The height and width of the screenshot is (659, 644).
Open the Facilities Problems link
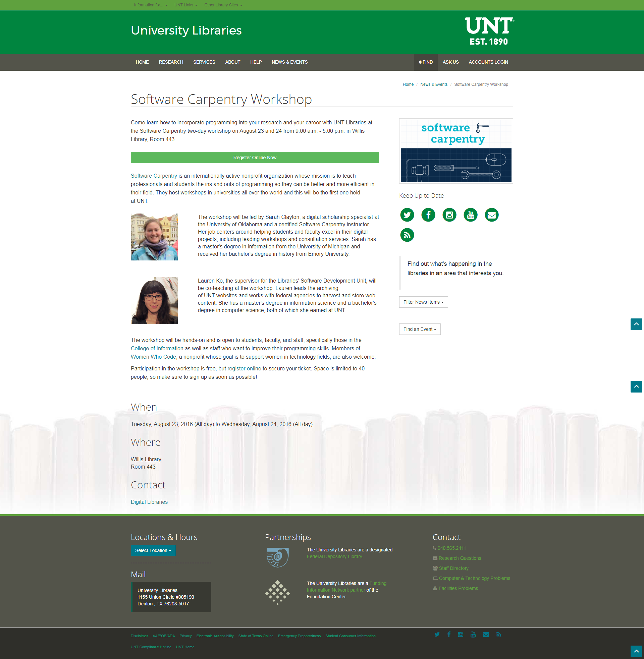(458, 589)
